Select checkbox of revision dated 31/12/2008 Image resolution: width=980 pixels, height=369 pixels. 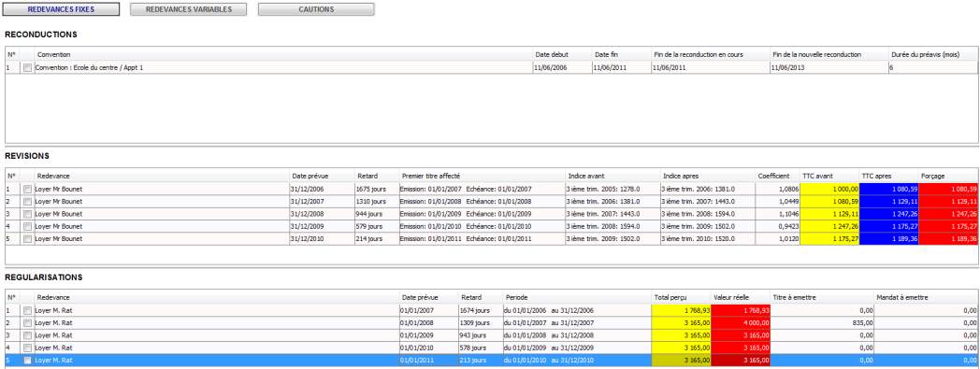pos(27,214)
